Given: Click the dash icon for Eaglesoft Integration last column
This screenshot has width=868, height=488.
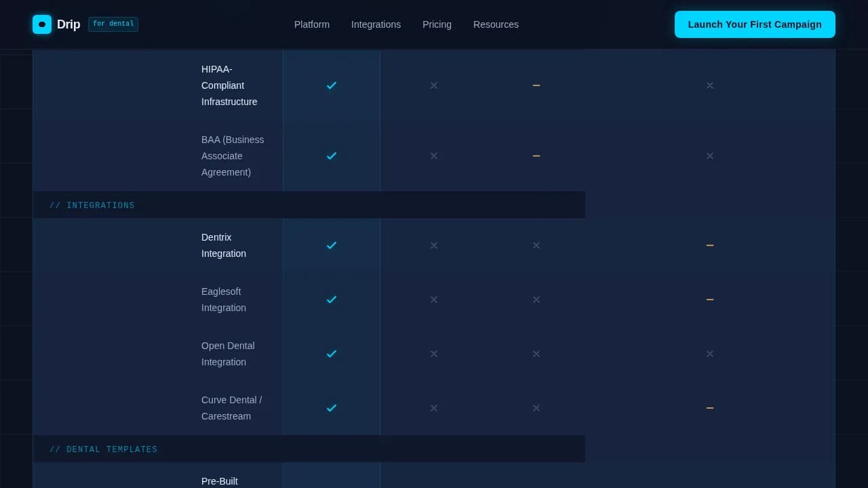Looking at the screenshot, I should (x=710, y=300).
